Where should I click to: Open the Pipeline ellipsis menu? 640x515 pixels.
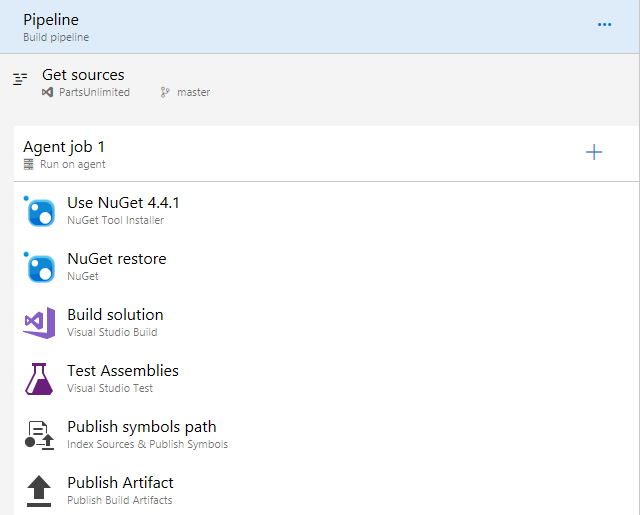[604, 24]
